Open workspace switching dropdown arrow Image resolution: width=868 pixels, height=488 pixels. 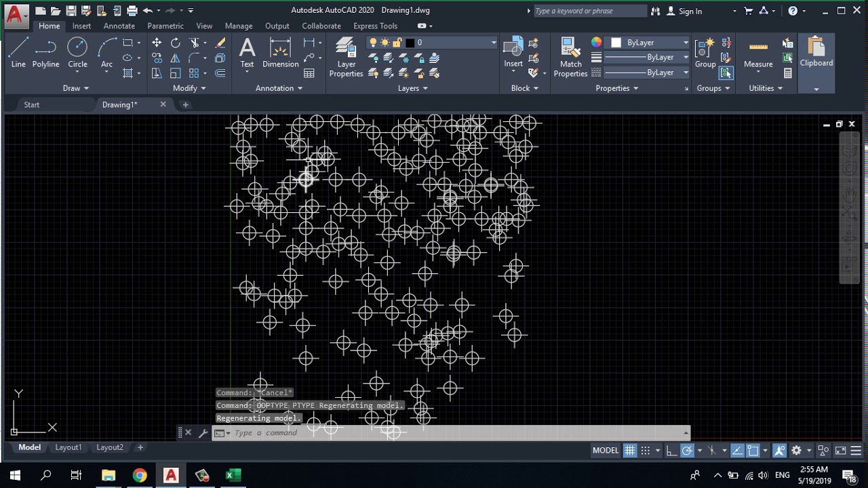click(808, 451)
